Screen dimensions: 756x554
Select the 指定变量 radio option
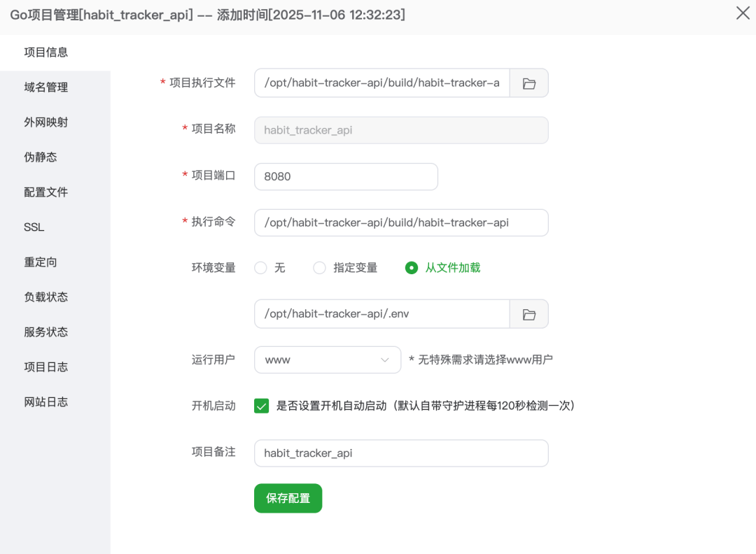pos(320,268)
